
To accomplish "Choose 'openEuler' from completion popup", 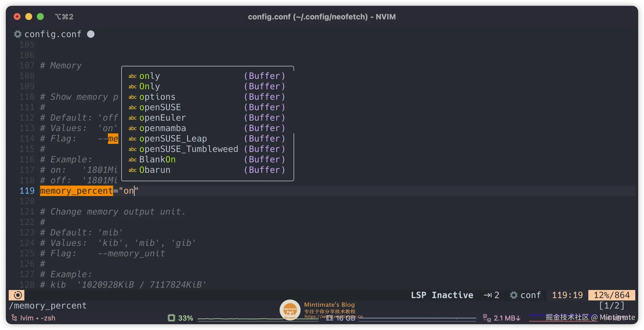I will click(162, 118).
